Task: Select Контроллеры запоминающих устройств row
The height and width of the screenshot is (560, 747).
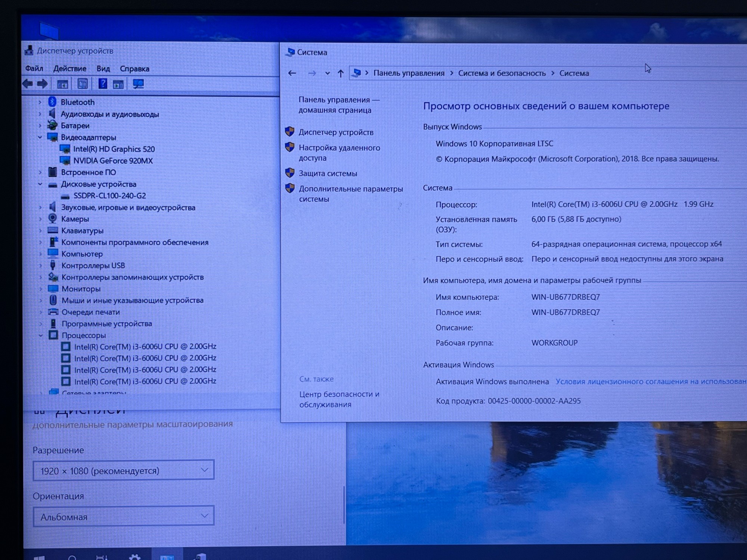Action: click(133, 277)
